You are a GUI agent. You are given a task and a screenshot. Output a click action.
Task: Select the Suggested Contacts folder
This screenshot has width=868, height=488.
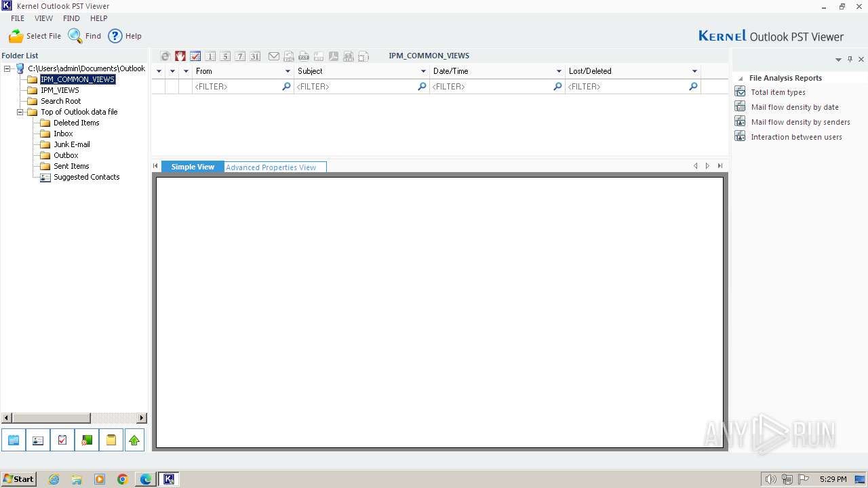pos(87,177)
